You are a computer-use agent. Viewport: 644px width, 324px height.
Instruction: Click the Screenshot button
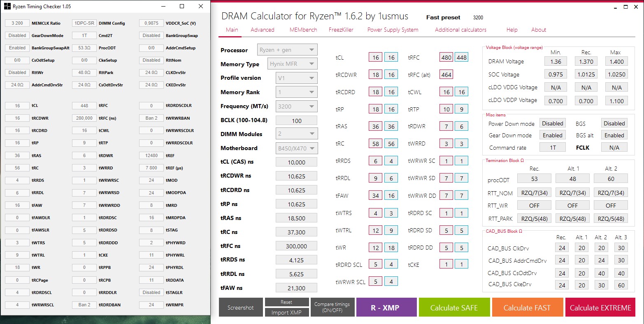pyautogui.click(x=241, y=308)
